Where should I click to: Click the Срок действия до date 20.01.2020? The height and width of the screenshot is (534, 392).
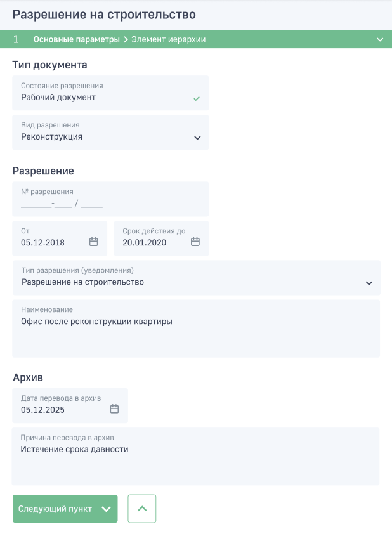coord(145,242)
